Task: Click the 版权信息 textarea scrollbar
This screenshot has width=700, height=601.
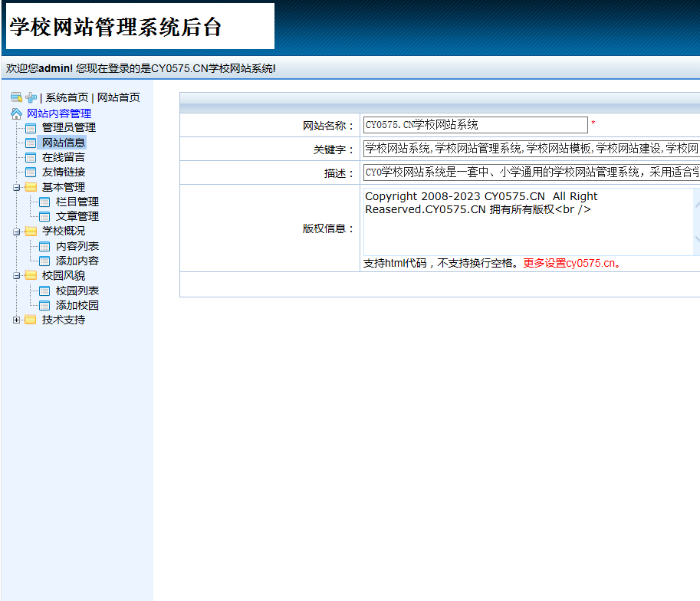Action: 696,222
